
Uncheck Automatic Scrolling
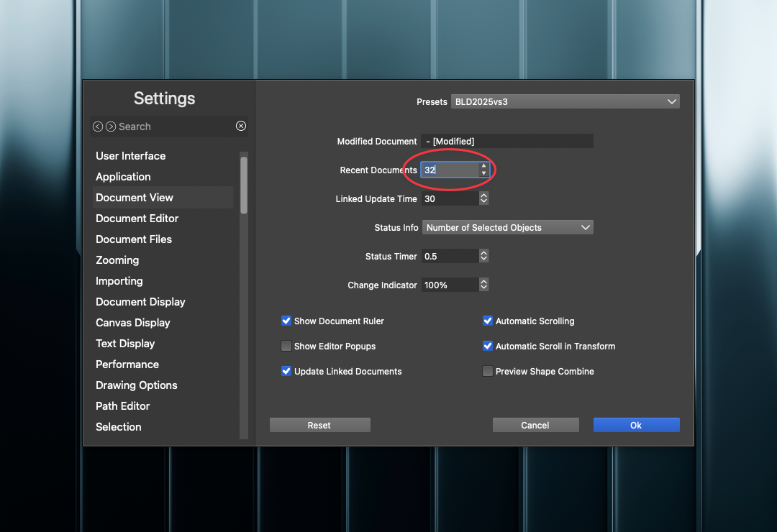488,321
